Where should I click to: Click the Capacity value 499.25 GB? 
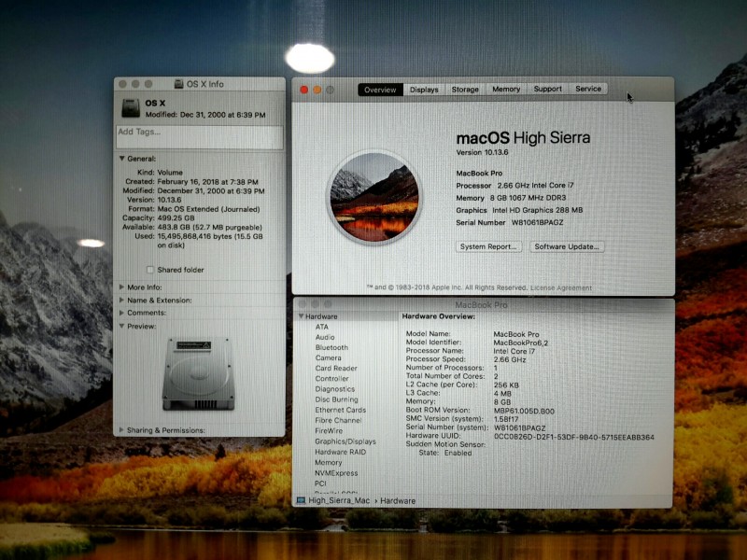pyautogui.click(x=176, y=217)
